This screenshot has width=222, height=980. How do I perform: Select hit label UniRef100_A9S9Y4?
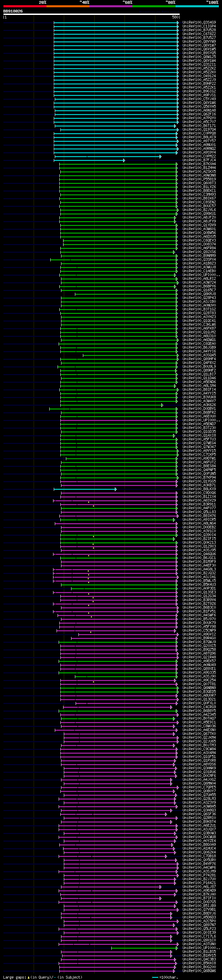tap(199, 153)
